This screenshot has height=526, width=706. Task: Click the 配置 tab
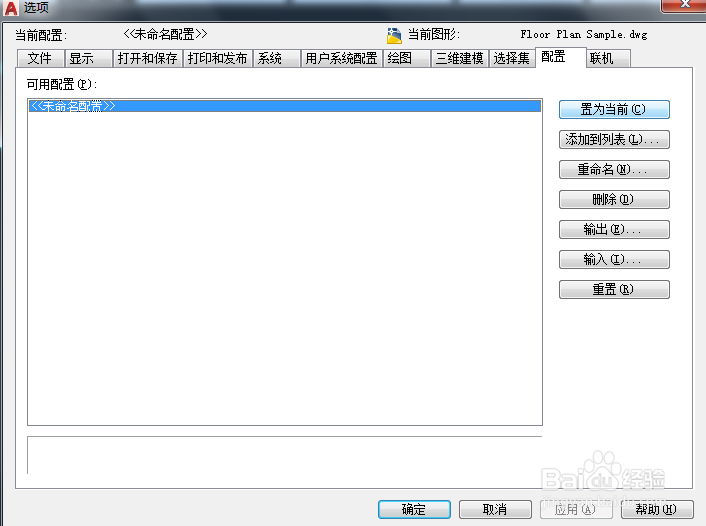(x=561, y=57)
